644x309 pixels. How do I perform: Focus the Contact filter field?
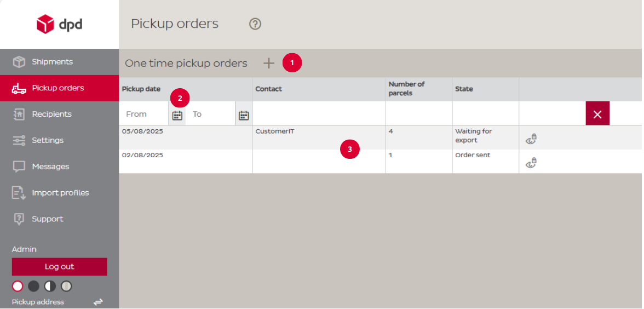(319, 113)
